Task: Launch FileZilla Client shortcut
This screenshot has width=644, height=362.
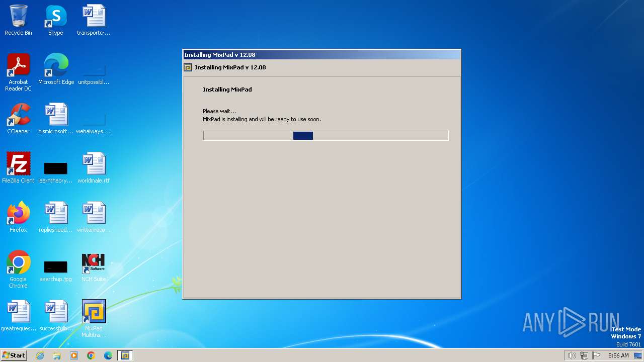Action: (18, 168)
